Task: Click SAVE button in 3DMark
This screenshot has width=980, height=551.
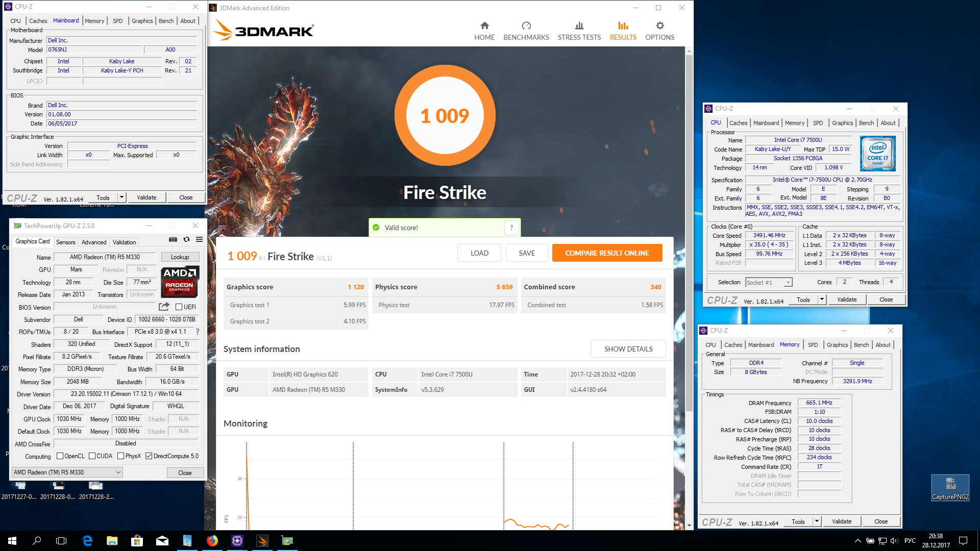Action: tap(527, 253)
